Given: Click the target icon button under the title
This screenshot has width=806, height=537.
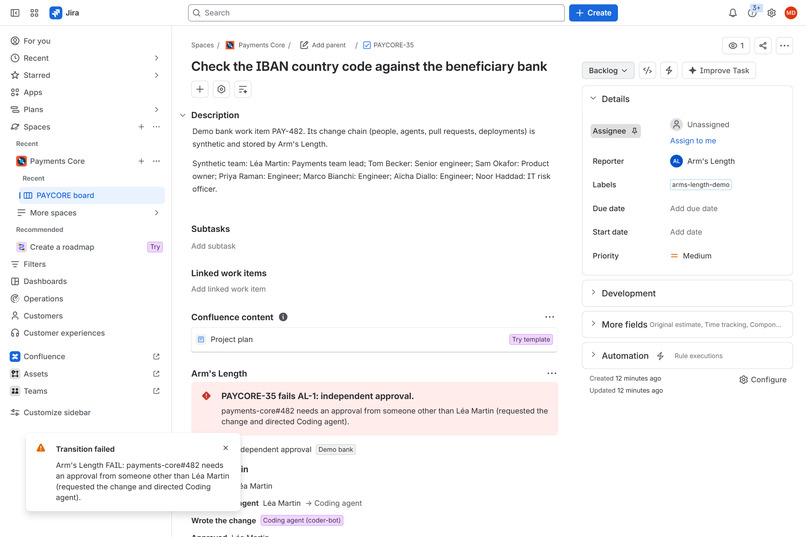Looking at the screenshot, I should 221,89.
